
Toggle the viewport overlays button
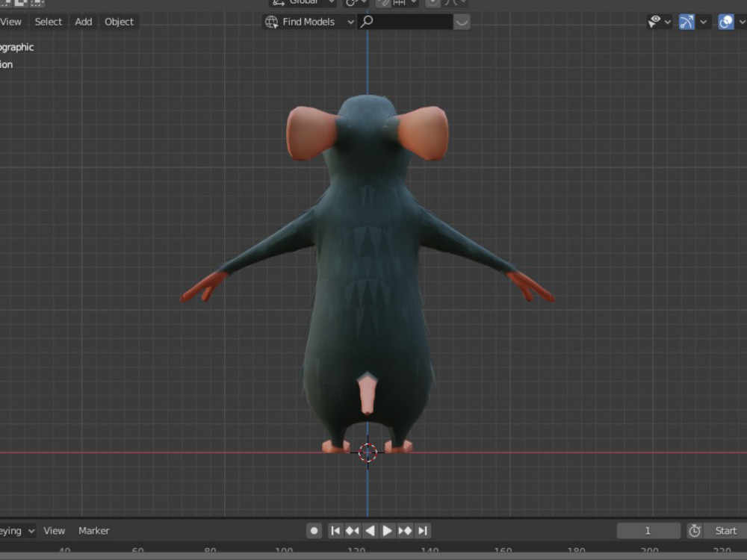coord(725,22)
